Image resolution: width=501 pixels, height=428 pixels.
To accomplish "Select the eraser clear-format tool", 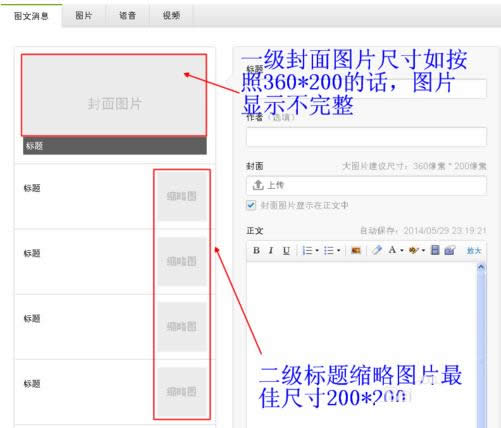I will click(377, 250).
